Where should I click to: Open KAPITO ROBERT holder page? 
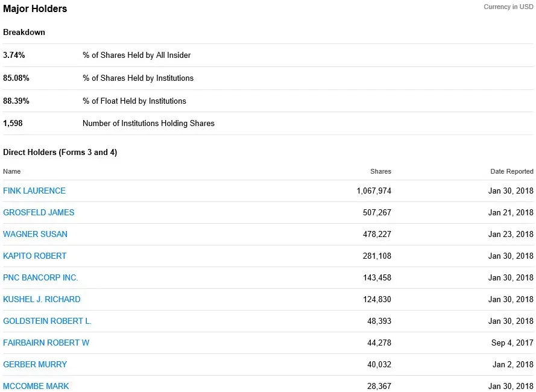(35, 256)
